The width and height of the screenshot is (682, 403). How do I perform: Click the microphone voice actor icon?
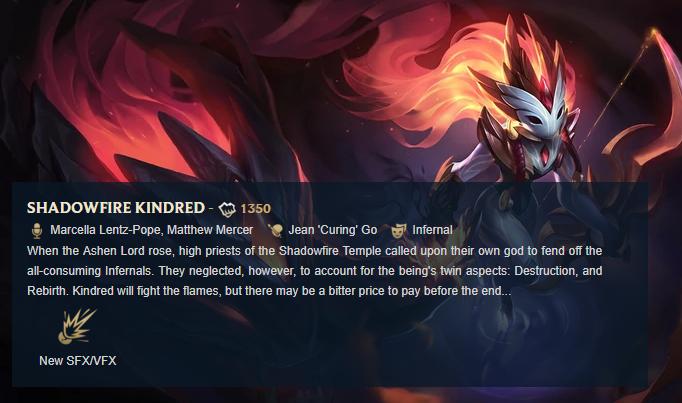pyautogui.click(x=37, y=230)
